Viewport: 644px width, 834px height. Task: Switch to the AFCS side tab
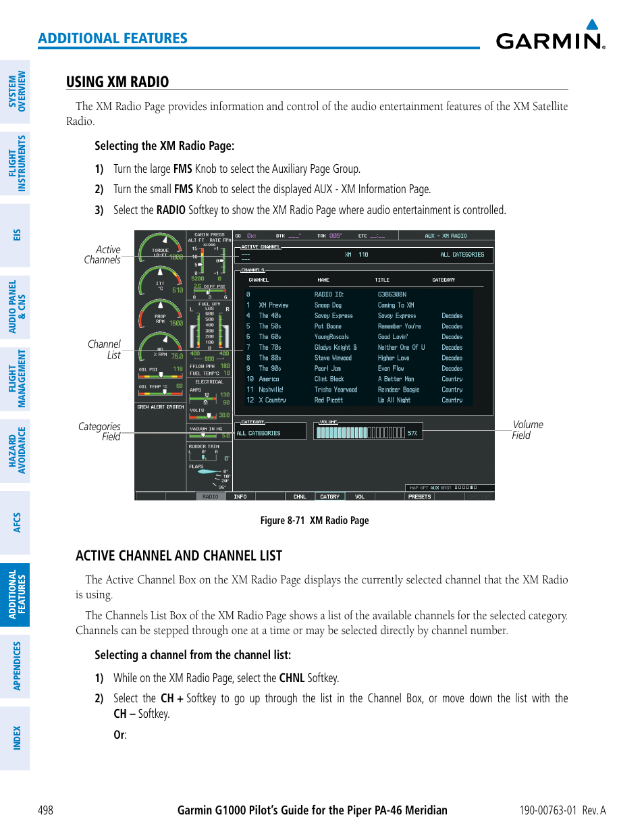(15, 522)
